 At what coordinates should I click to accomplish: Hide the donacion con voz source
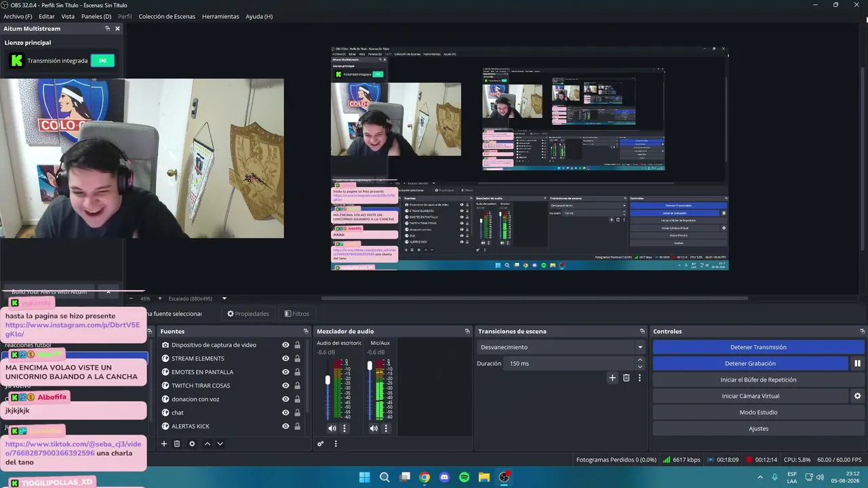[285, 399]
